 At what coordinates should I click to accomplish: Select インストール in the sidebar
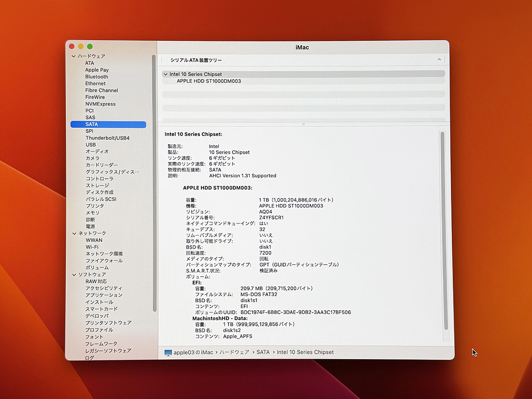tap(99, 302)
